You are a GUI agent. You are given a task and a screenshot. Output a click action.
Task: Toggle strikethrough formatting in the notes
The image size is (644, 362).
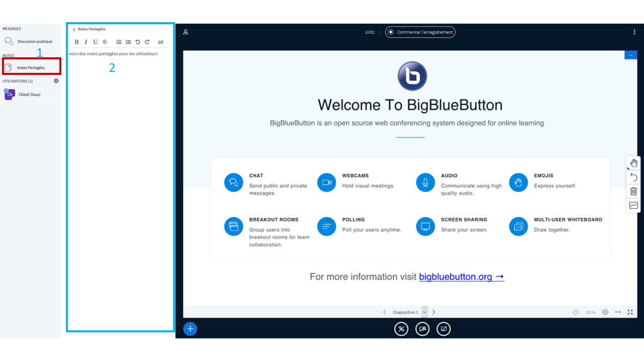tap(105, 42)
